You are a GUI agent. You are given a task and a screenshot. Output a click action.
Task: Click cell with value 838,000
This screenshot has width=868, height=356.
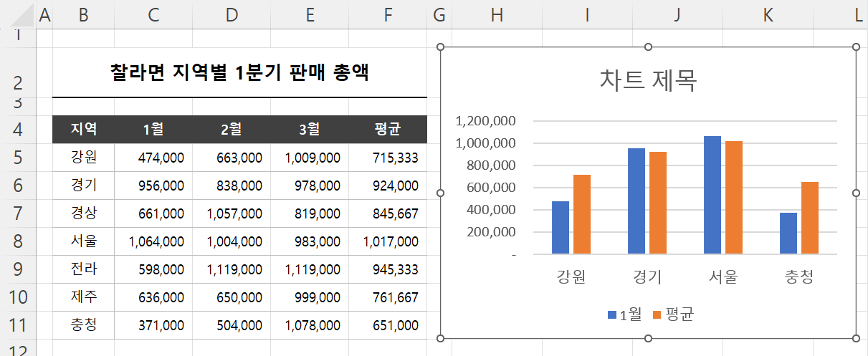232,185
